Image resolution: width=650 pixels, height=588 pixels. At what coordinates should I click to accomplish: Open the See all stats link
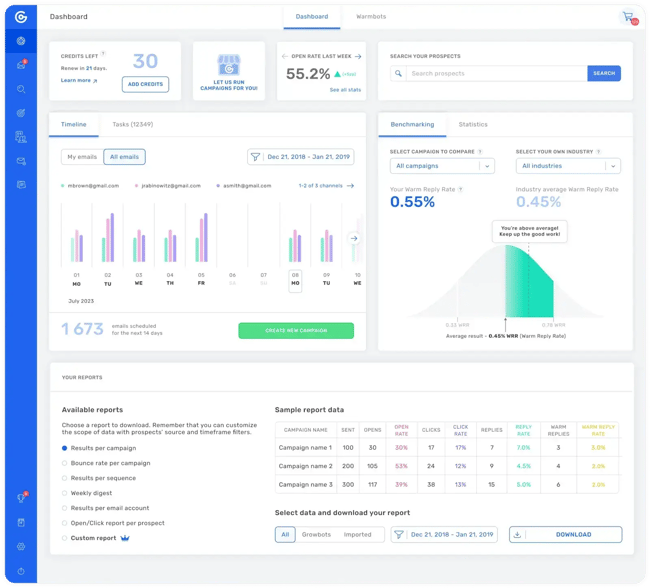[345, 90]
